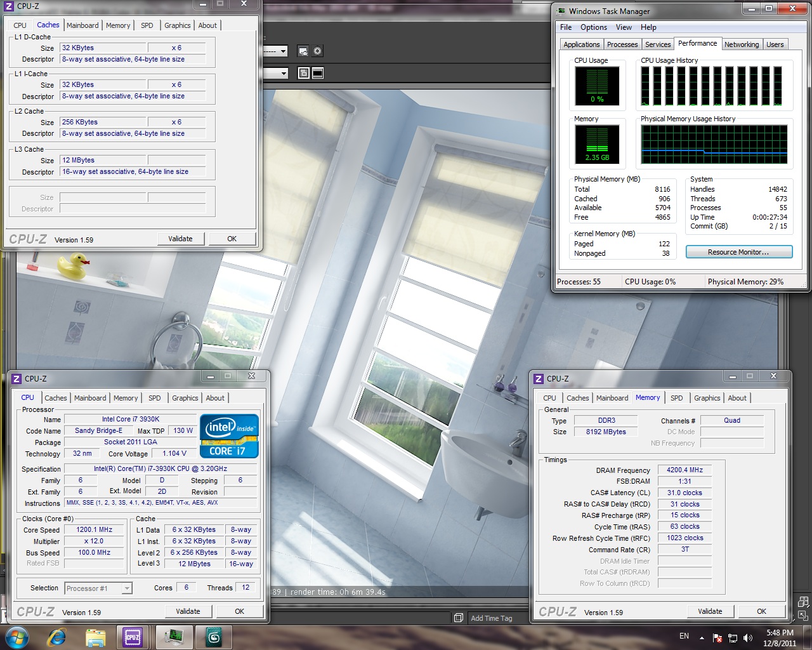Click the Action Center flag in the tray

coord(717,637)
